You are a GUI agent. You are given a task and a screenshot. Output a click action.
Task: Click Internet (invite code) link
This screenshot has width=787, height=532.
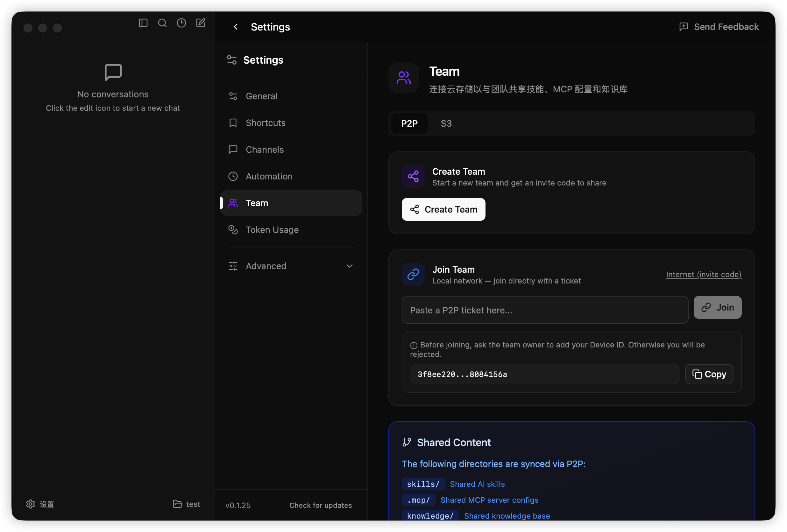pyautogui.click(x=703, y=275)
